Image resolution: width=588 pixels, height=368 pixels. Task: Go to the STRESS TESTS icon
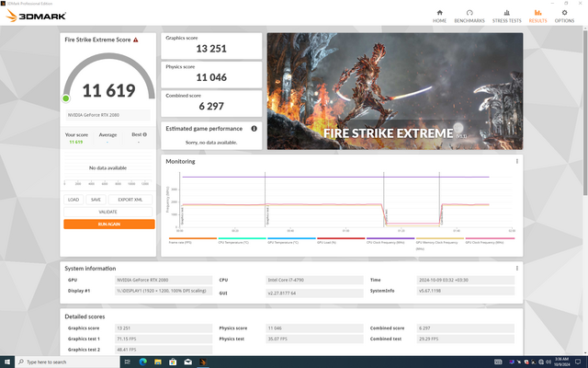point(507,13)
